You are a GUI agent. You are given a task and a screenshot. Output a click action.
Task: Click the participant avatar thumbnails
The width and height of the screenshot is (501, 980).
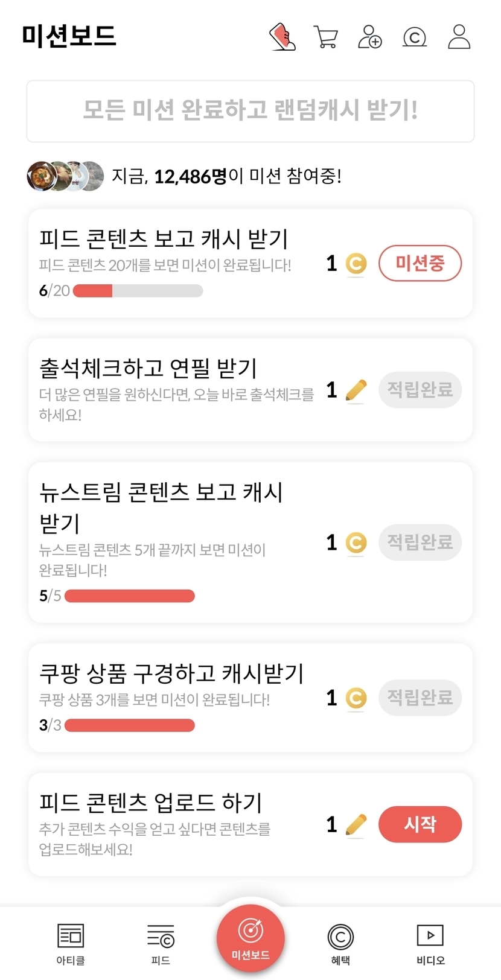(65, 176)
